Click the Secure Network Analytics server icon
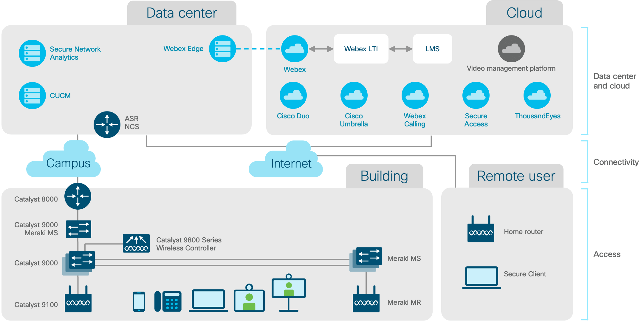This screenshot has height=322, width=644. coord(32,53)
